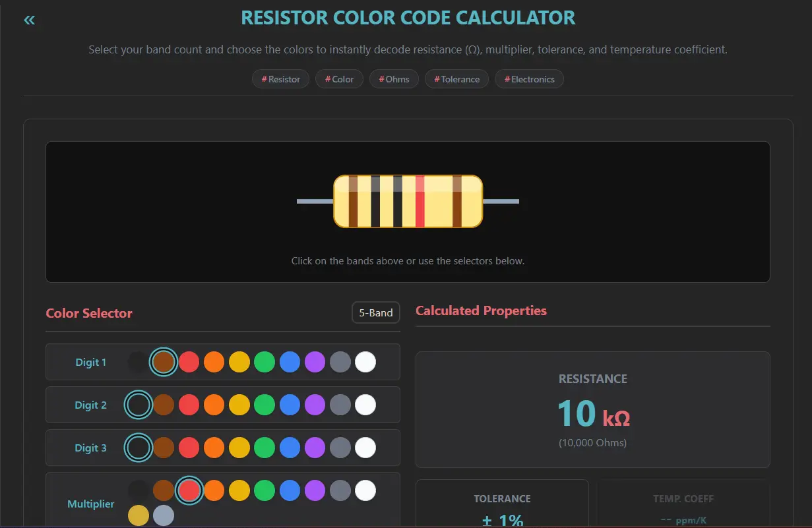This screenshot has height=528, width=812.
Task: Select green for Digit 1
Action: pyautogui.click(x=265, y=362)
